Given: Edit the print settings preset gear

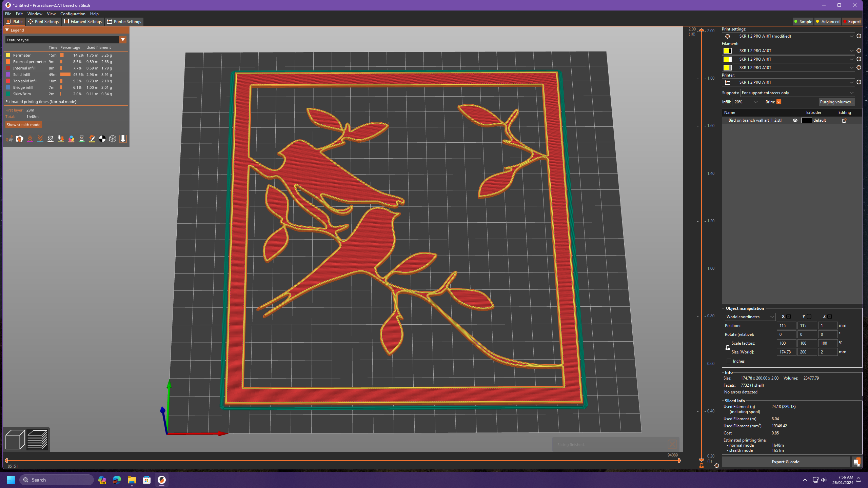Looking at the screenshot, I should pyautogui.click(x=859, y=36).
